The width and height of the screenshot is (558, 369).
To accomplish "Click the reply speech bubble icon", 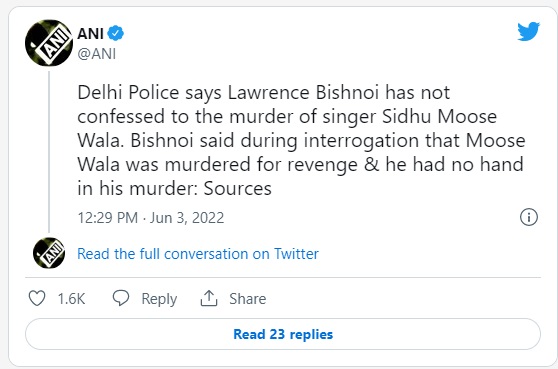I will [x=121, y=298].
